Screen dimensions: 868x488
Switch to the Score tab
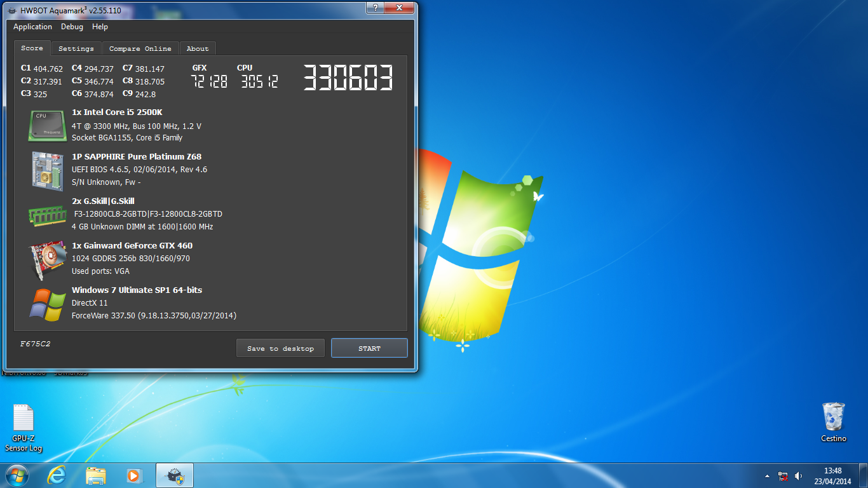32,48
